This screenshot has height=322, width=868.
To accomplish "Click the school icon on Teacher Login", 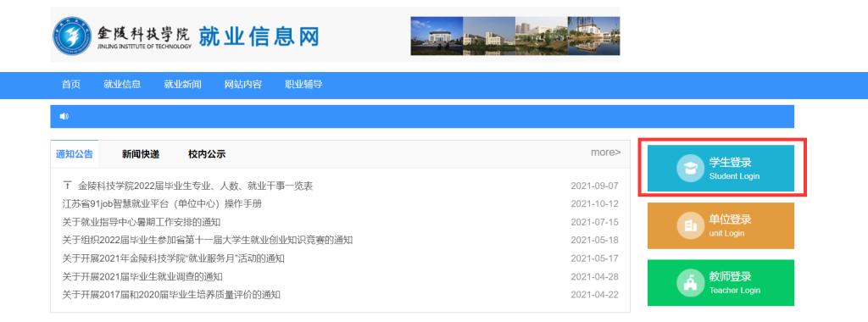I will [x=690, y=283].
